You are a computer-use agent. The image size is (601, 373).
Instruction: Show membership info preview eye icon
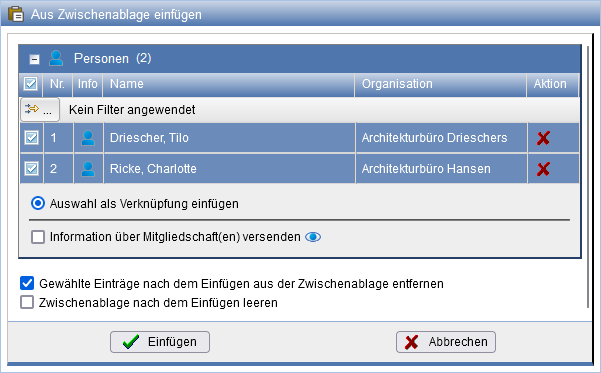click(313, 237)
